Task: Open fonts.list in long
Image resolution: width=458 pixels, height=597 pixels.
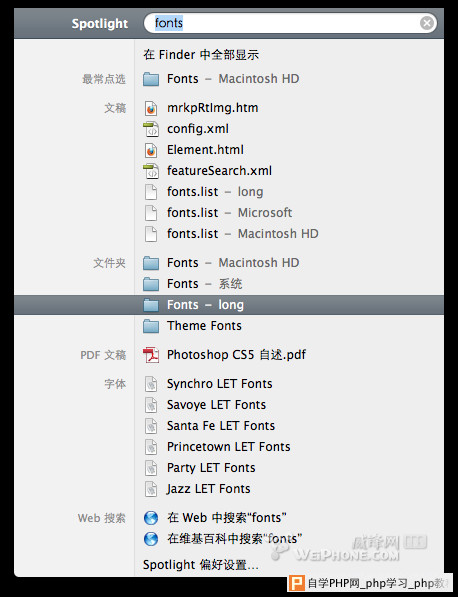Action: tap(215, 192)
